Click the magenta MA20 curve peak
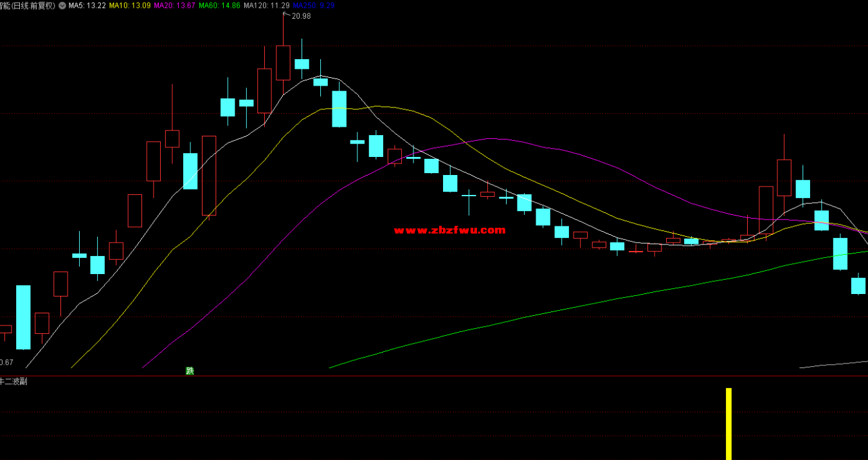 [492, 139]
